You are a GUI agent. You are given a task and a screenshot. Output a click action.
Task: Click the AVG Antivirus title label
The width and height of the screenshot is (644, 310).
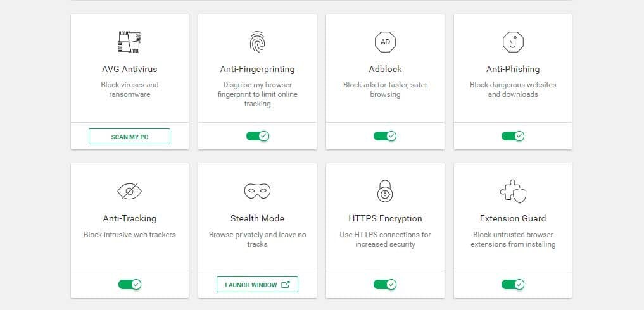[x=129, y=69]
